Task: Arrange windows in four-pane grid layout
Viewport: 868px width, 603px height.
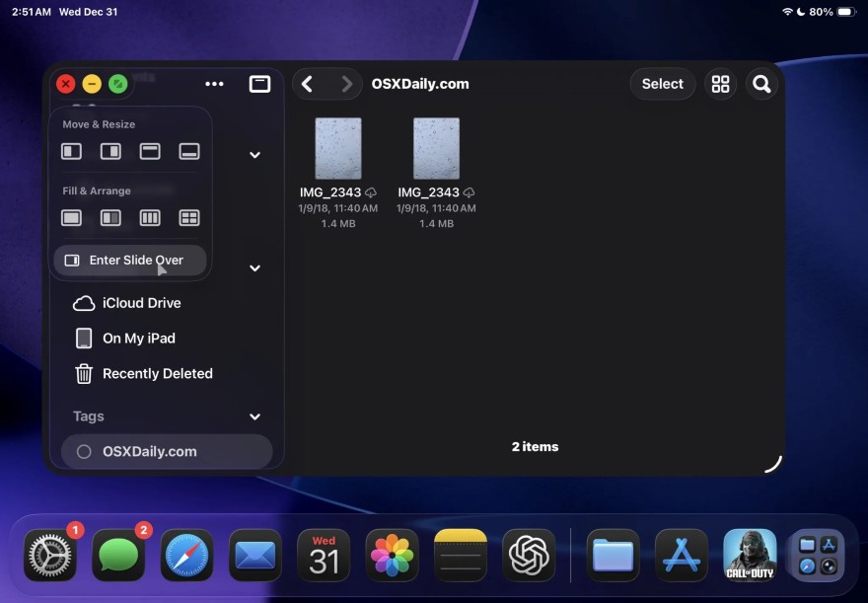Action: pyautogui.click(x=189, y=217)
